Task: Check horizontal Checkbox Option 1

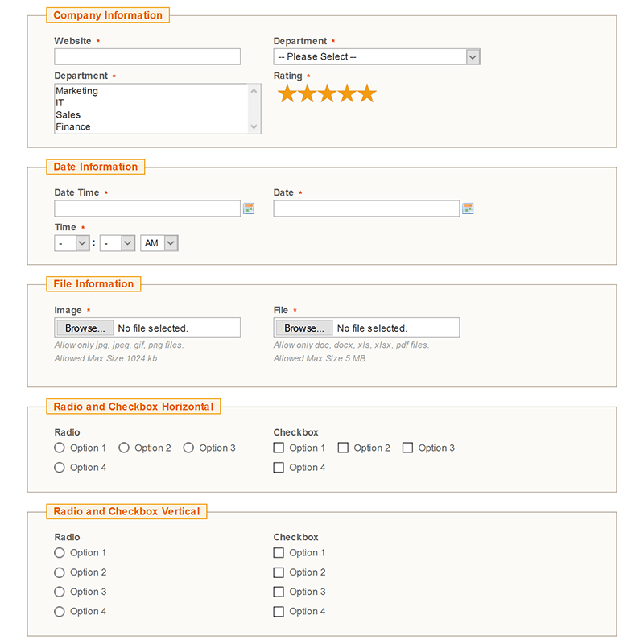Action: click(x=279, y=448)
